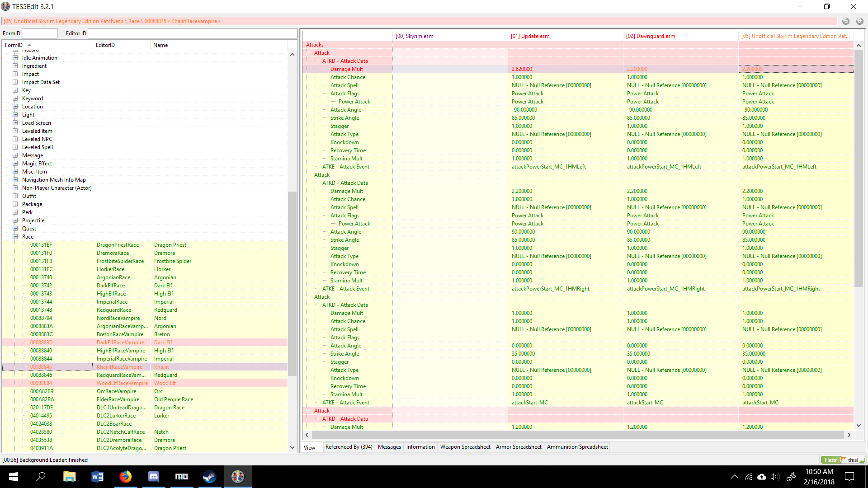Click the left tree scrollbar down arrow
868x488 pixels.
coord(292,447)
